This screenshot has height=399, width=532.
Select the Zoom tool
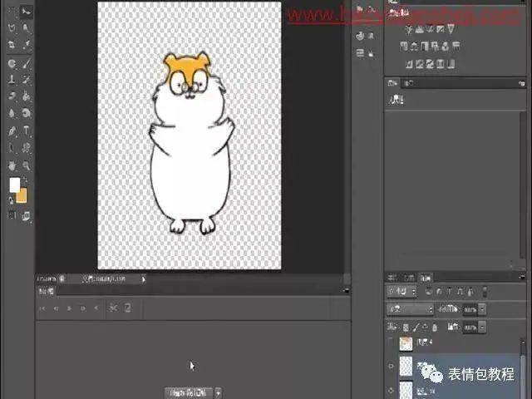pos(26,166)
